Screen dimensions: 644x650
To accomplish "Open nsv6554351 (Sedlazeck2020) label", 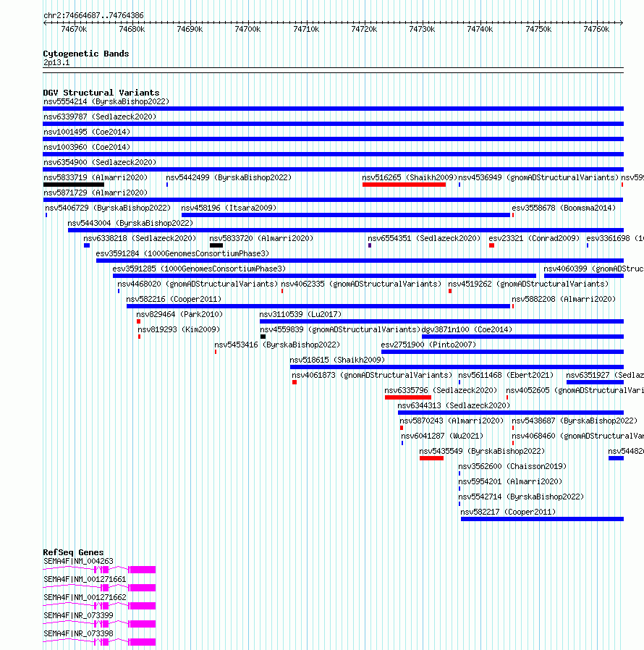I will (424, 238).
